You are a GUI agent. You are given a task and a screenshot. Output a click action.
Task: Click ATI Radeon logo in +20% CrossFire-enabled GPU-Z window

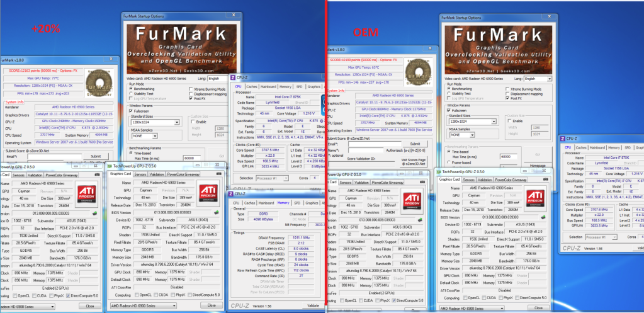click(x=88, y=195)
